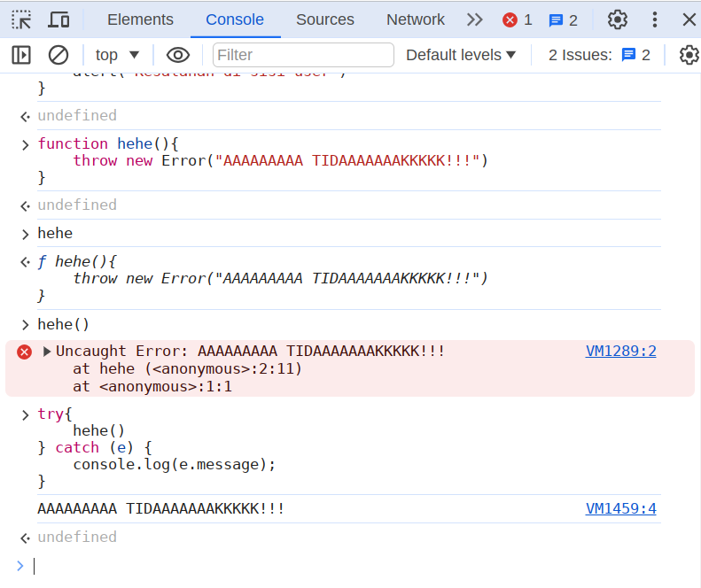Expand the Uncaught Error stack trace triangle
The height and width of the screenshot is (588, 701).
pos(46,352)
